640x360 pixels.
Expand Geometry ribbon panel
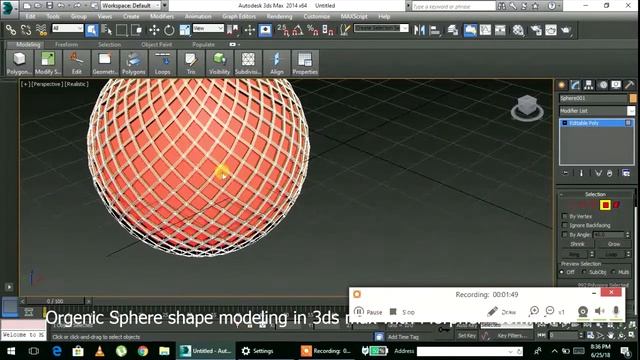(x=105, y=63)
